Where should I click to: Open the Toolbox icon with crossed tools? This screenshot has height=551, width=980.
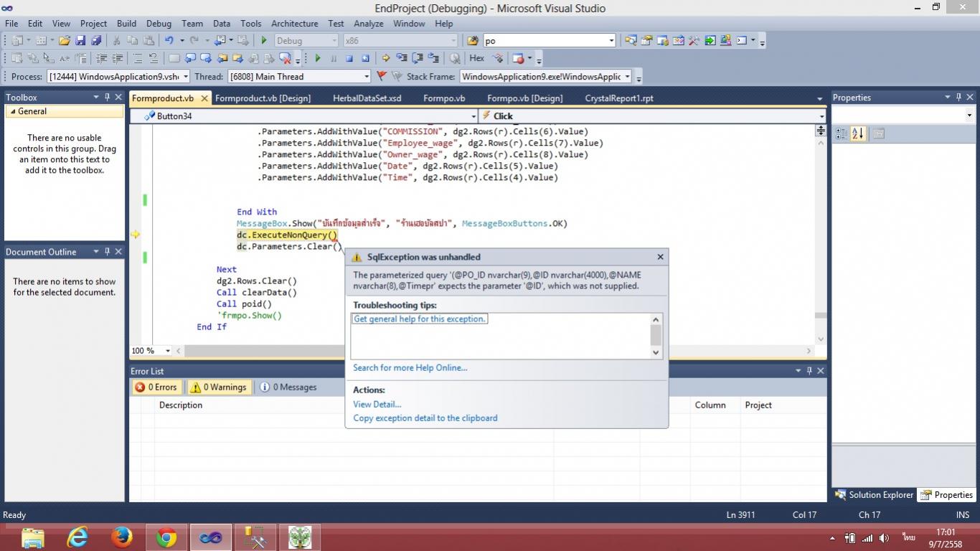click(694, 41)
